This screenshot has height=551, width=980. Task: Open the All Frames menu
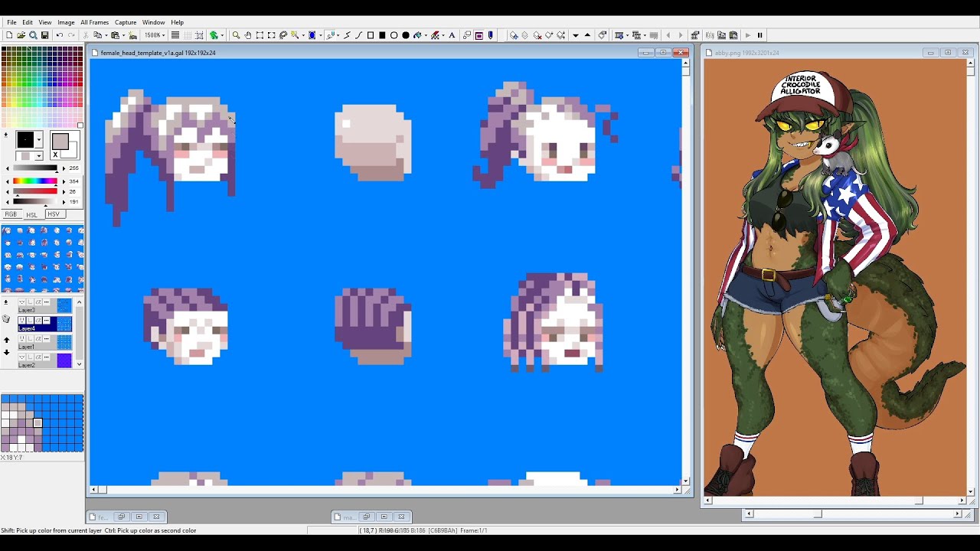pyautogui.click(x=95, y=22)
